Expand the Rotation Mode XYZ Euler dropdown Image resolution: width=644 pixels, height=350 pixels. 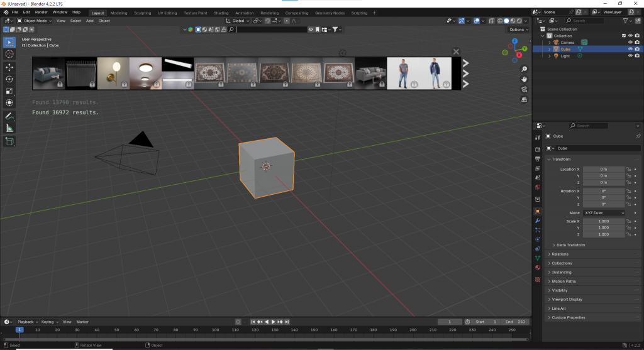tap(604, 213)
